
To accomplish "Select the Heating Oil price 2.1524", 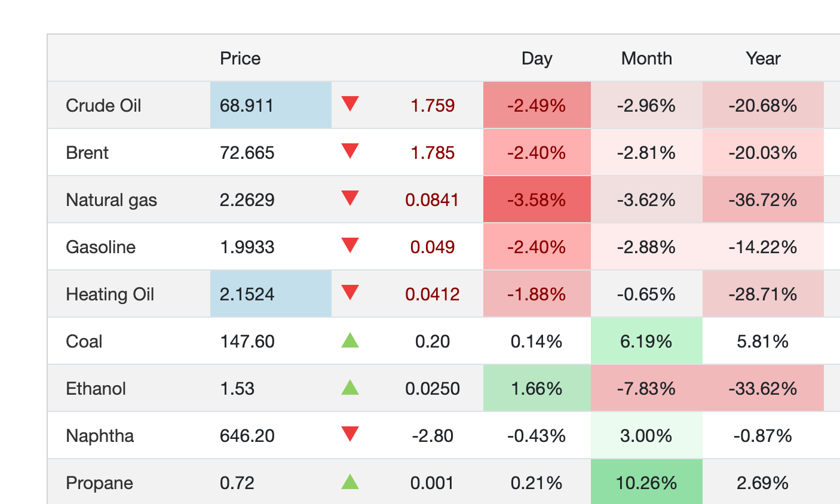I will (x=247, y=294).
